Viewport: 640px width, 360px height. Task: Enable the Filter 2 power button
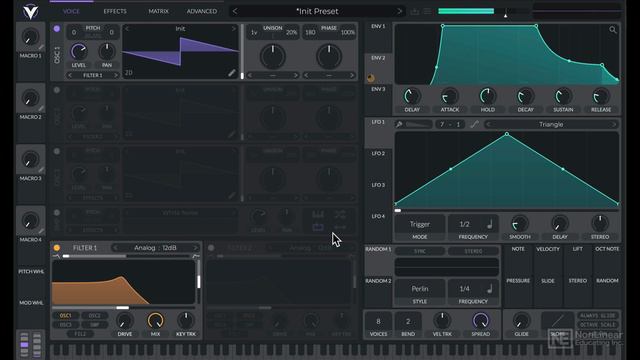click(x=211, y=248)
